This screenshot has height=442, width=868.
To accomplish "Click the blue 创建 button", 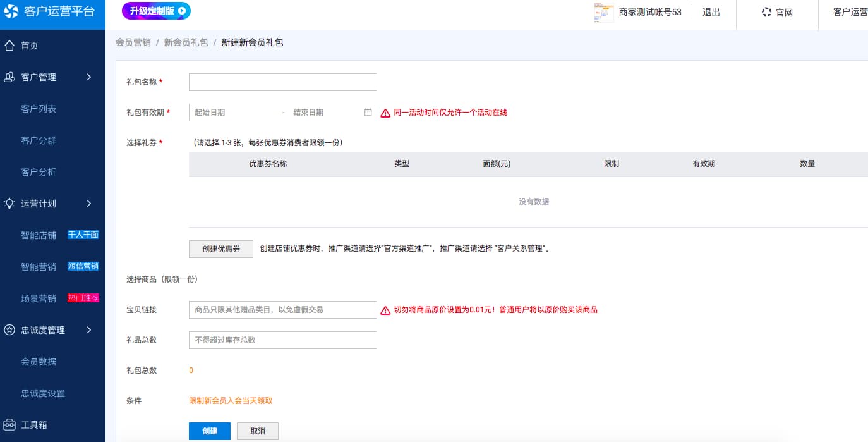I will click(210, 431).
